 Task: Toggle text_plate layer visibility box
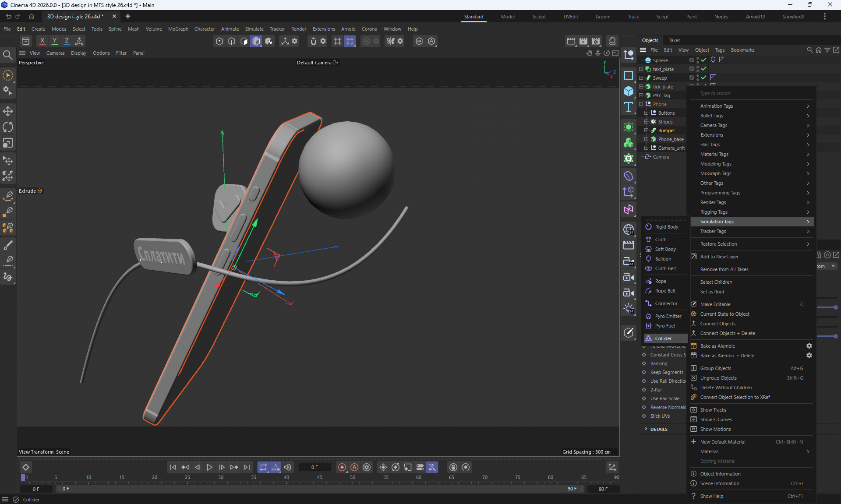[692, 69]
